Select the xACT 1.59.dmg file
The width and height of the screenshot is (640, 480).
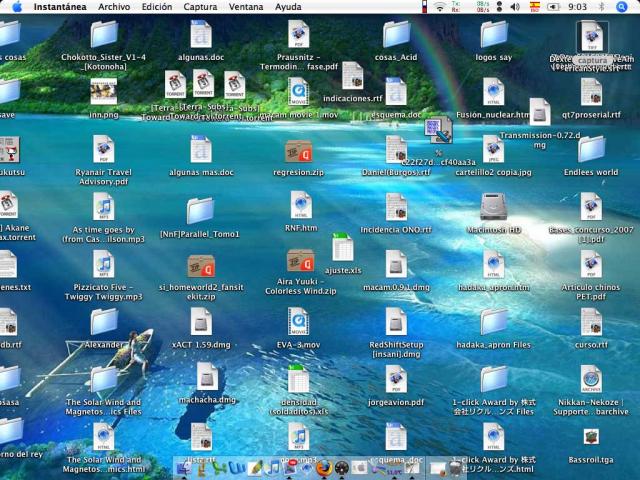click(201, 322)
